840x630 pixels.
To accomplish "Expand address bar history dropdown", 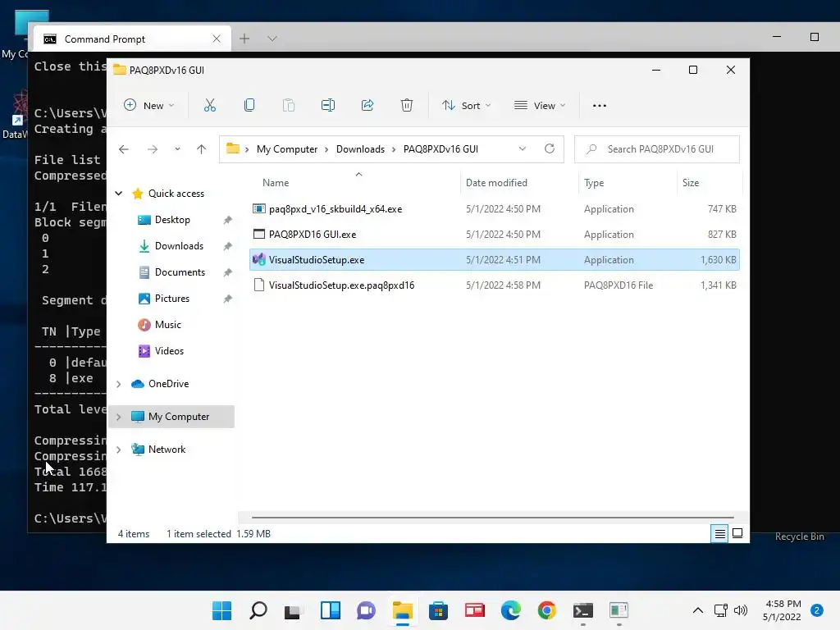I will [523, 149].
